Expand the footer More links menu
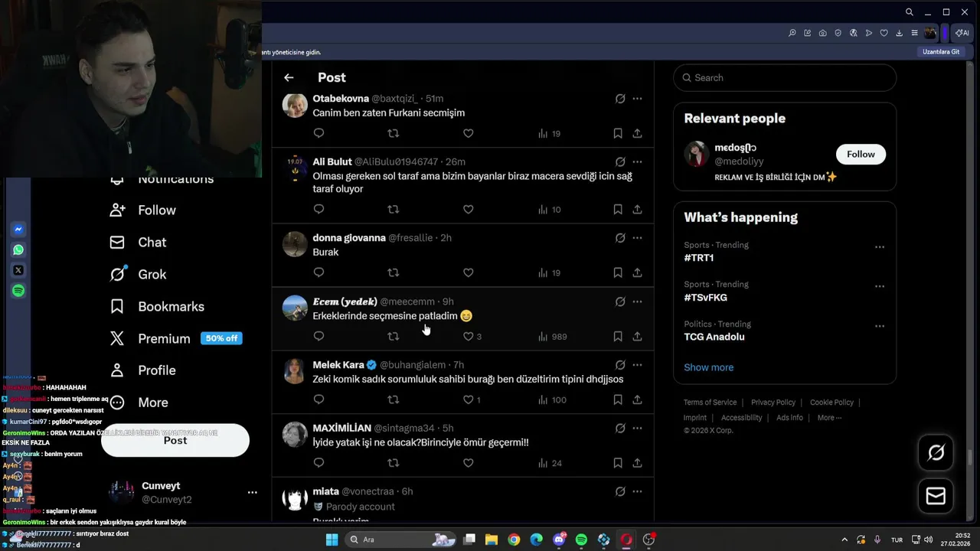 coord(829,418)
